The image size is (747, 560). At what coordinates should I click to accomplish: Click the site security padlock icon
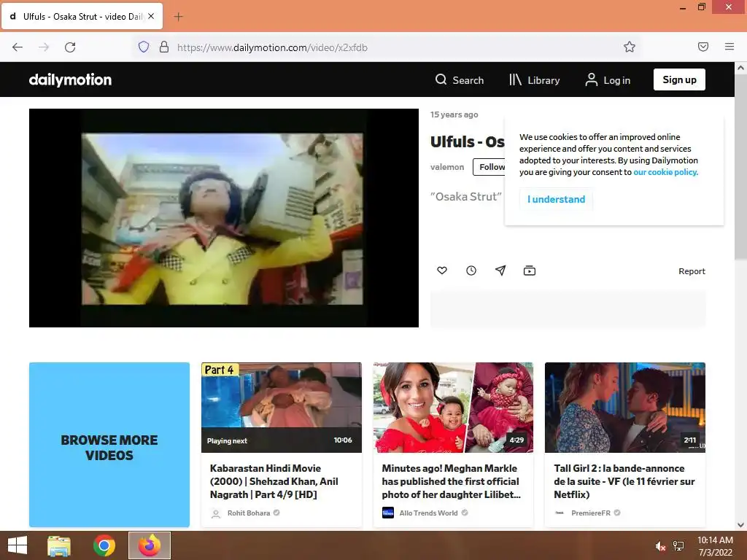coord(164,47)
